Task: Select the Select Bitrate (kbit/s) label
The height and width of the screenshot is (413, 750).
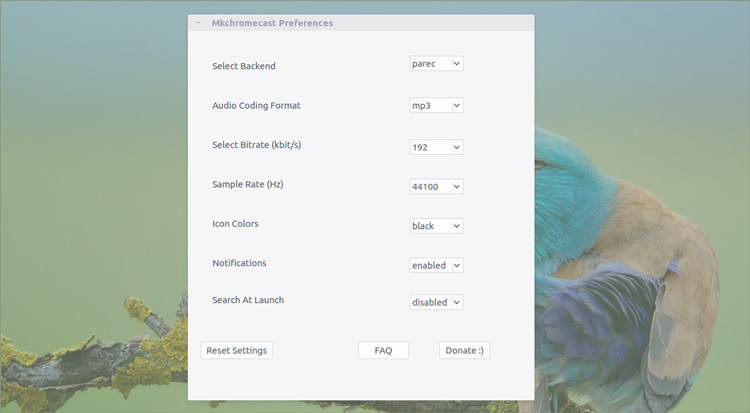Action: [256, 145]
